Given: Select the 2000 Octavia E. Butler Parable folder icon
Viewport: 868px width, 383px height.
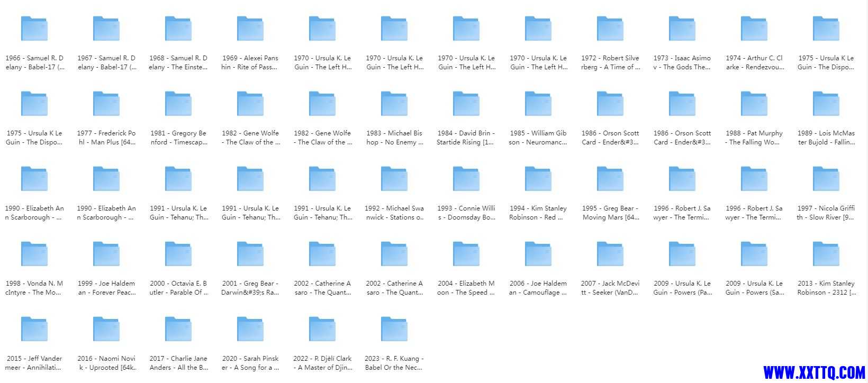Looking at the screenshot, I should 178,254.
